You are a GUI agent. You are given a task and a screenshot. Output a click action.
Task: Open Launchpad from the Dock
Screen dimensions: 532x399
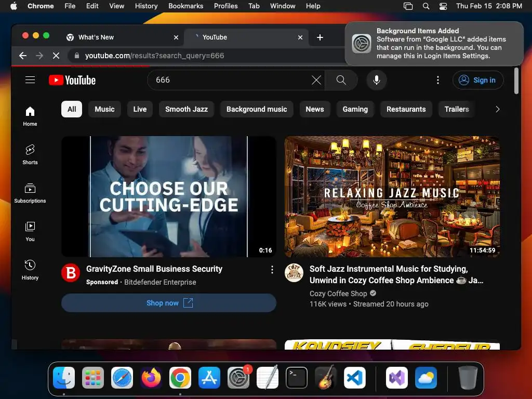(93, 378)
